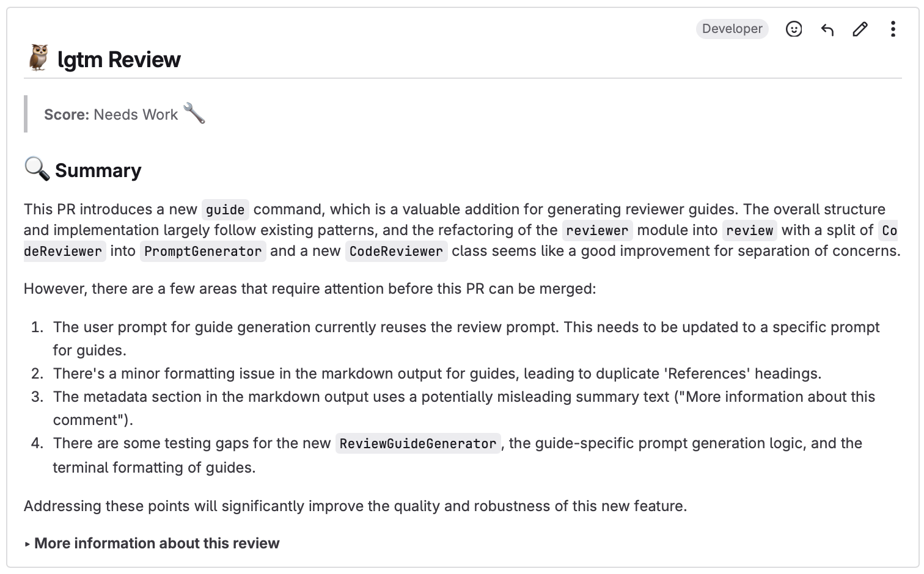Viewport: 924px width, 574px height.
Task: Expand More information about this review
Action: (156, 543)
